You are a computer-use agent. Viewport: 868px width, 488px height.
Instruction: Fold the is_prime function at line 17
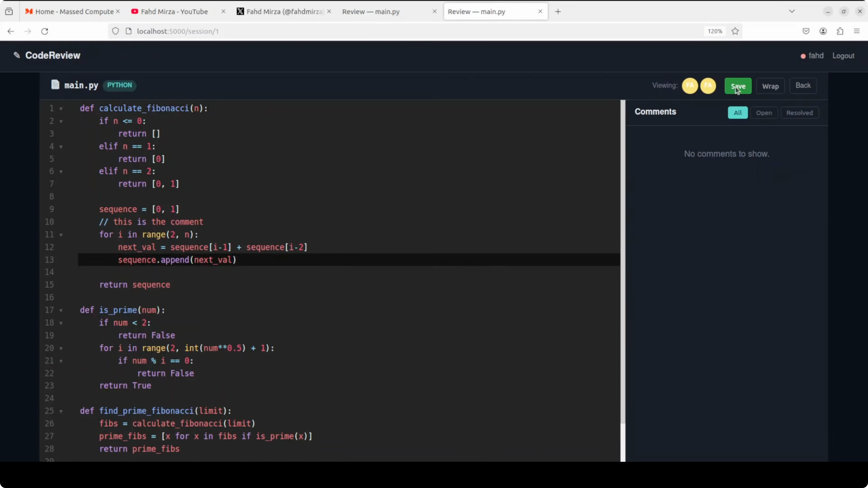pos(61,310)
